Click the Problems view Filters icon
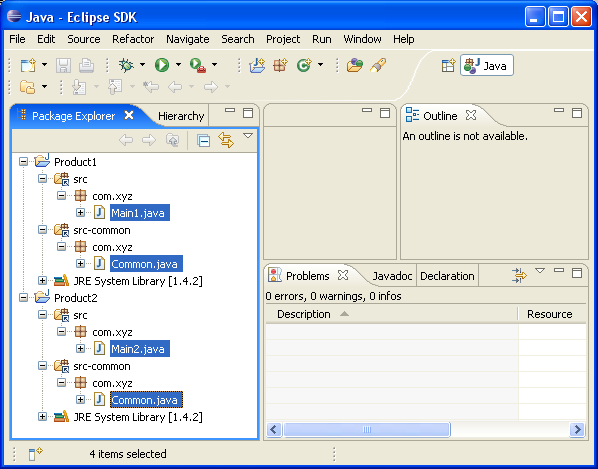The height and width of the screenshot is (469, 598). [519, 275]
